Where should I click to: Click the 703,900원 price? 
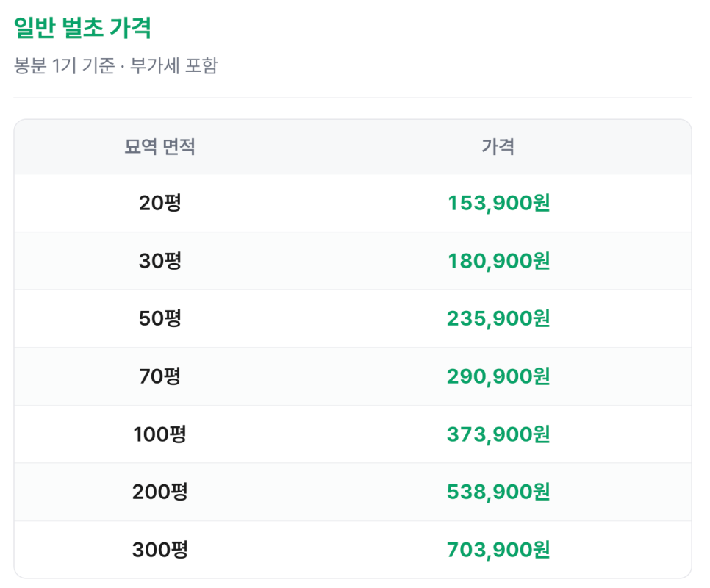coord(498,550)
